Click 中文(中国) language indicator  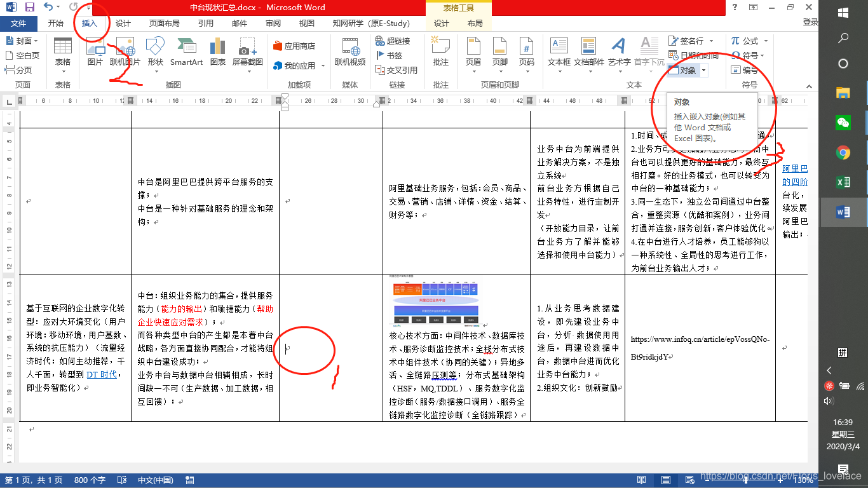pyautogui.click(x=156, y=480)
